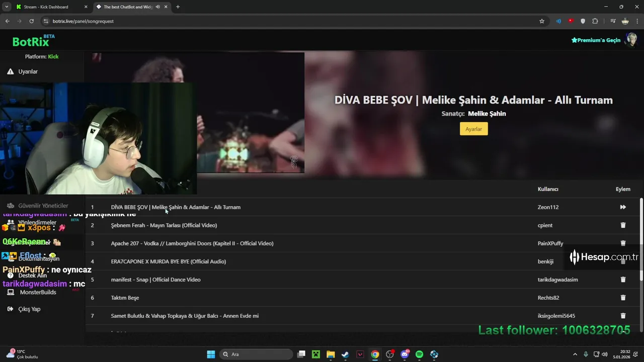The image size is (644, 362).
Task: Mute the BotRix tab via speaker icon
Action: pos(158,7)
